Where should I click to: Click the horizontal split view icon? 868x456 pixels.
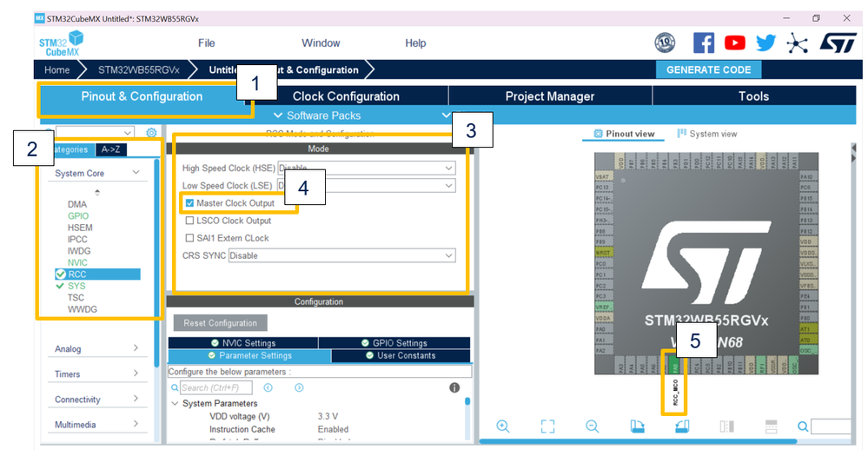coord(772,426)
